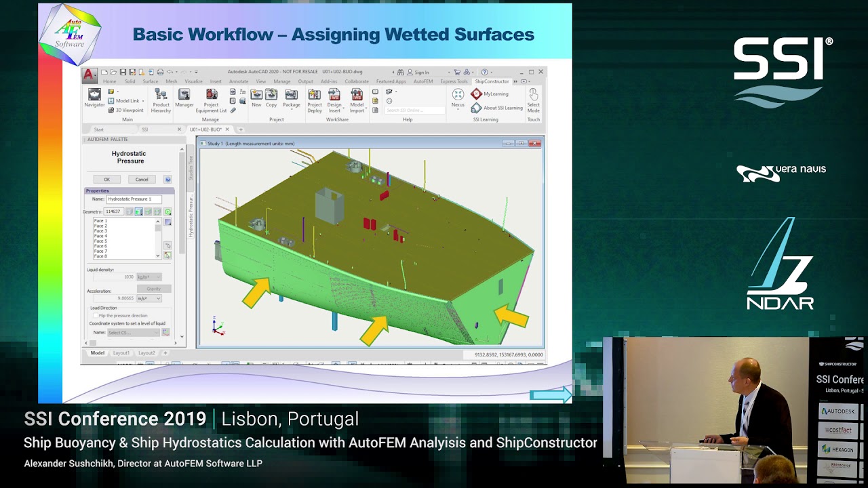Click the 3D Viewpoint tool

coord(125,110)
